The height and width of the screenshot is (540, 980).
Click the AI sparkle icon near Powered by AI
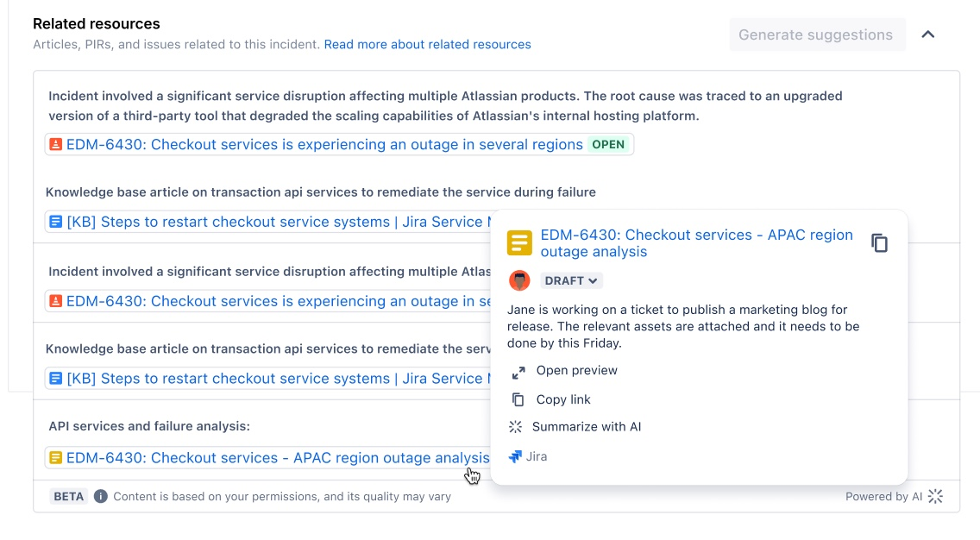[x=935, y=497]
